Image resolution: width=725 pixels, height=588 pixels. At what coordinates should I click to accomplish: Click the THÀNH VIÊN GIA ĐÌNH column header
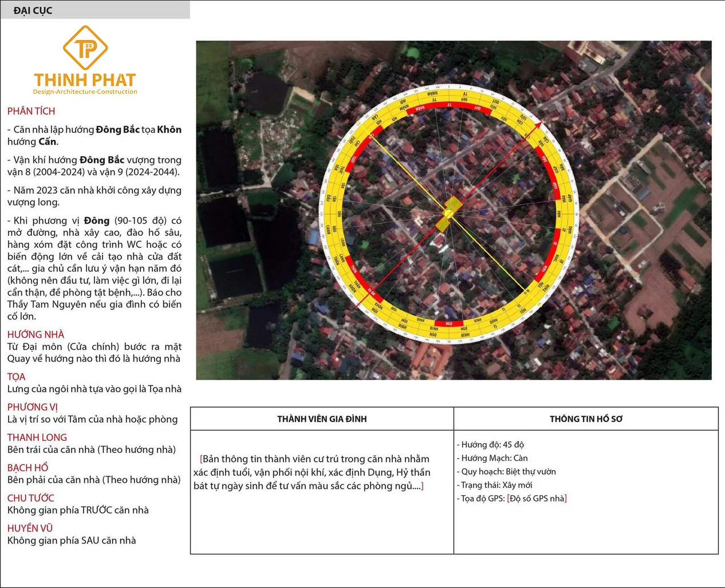click(322, 419)
